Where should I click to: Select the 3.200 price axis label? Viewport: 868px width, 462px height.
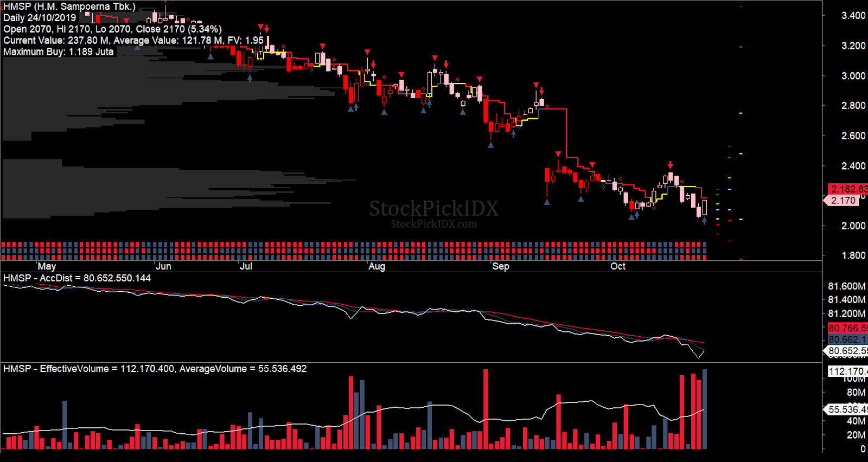click(x=853, y=46)
